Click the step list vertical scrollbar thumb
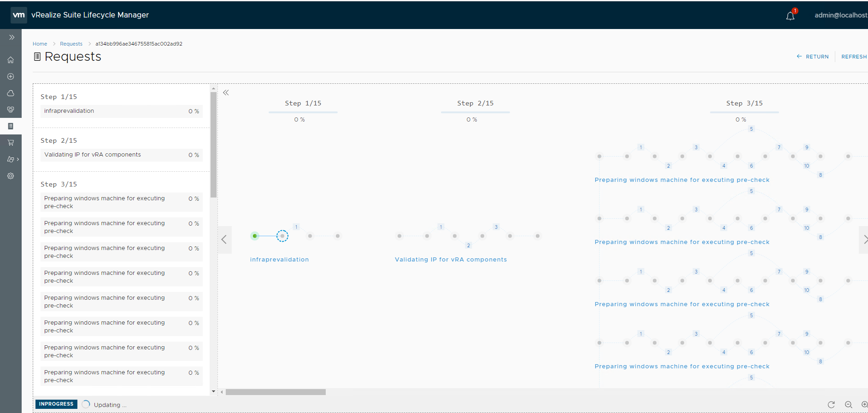The image size is (868, 413). (x=213, y=145)
